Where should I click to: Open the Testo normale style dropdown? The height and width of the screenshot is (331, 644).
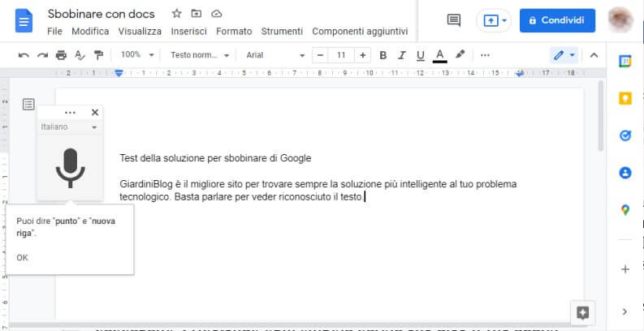click(x=200, y=55)
